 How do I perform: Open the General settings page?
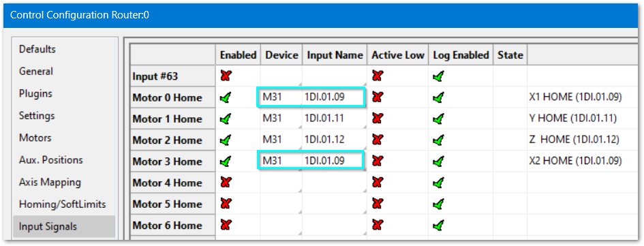[x=36, y=71]
